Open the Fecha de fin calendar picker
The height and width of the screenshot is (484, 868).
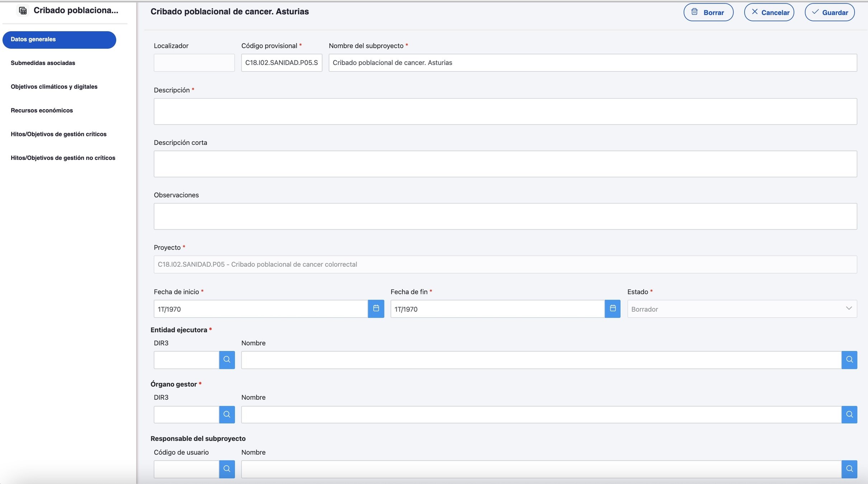coord(613,309)
